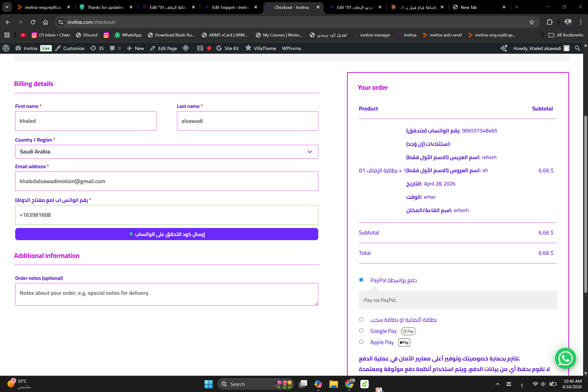Image resolution: width=588 pixels, height=392 pixels.
Task: Show hidden system tray icons chevron
Action: point(498,384)
